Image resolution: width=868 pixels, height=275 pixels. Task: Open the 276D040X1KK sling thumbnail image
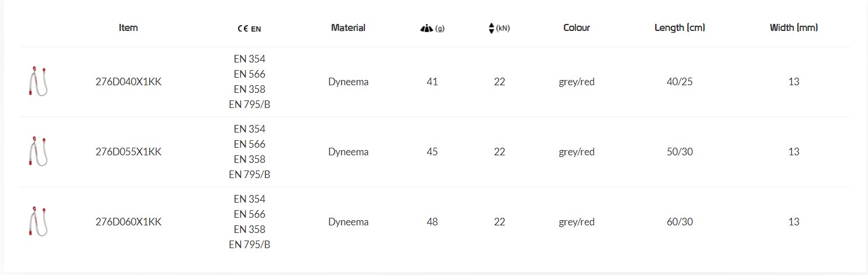[x=37, y=82]
